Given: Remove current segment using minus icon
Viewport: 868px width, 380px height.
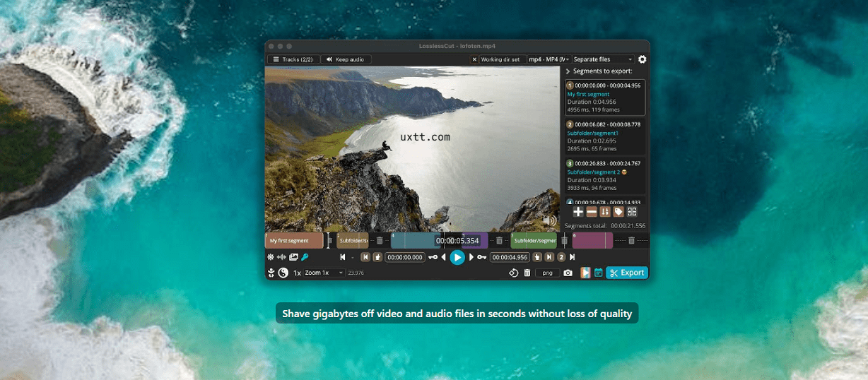Looking at the screenshot, I should [x=592, y=212].
